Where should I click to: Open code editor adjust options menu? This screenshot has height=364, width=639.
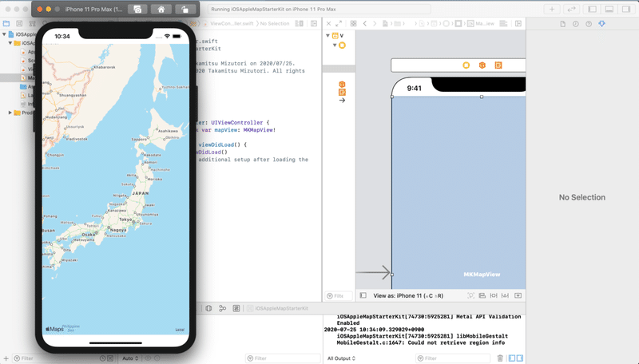point(299,24)
